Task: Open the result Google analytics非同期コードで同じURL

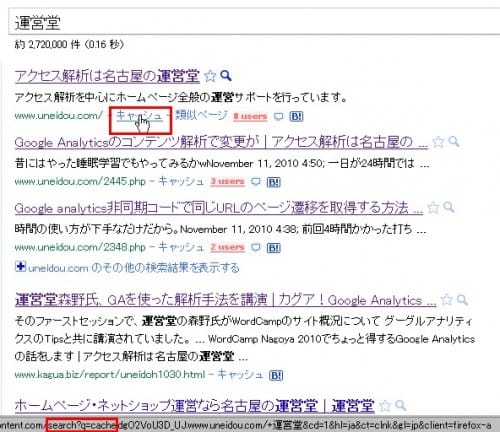Action: pos(219,208)
